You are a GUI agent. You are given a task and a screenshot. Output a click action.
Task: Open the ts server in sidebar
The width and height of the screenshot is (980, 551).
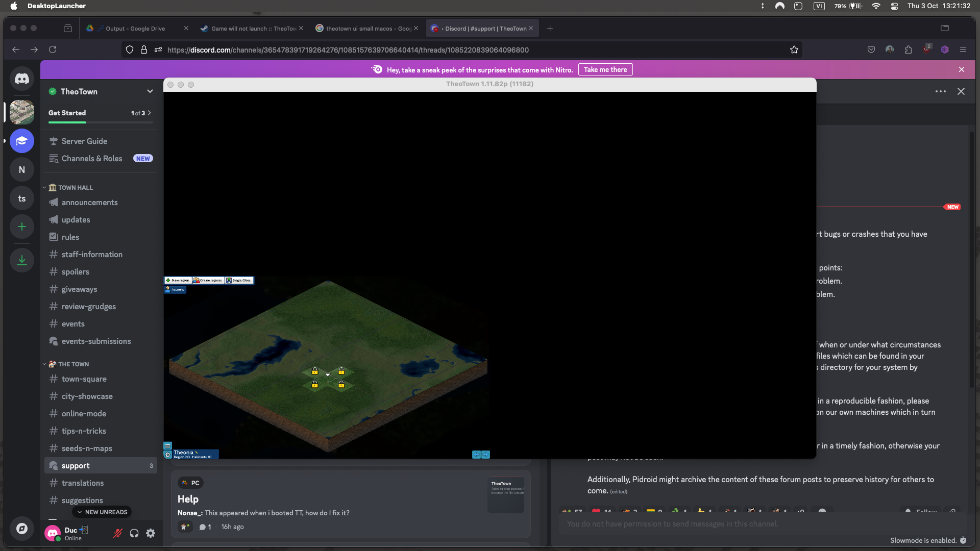click(22, 198)
